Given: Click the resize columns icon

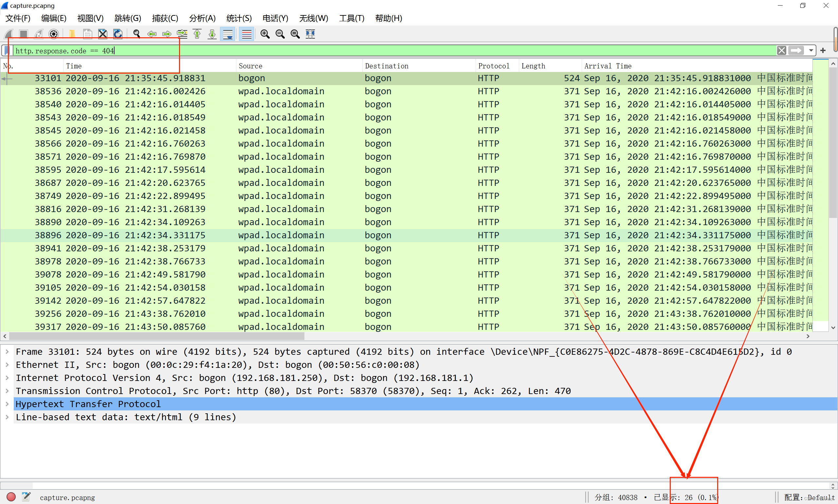Looking at the screenshot, I should [x=310, y=34].
